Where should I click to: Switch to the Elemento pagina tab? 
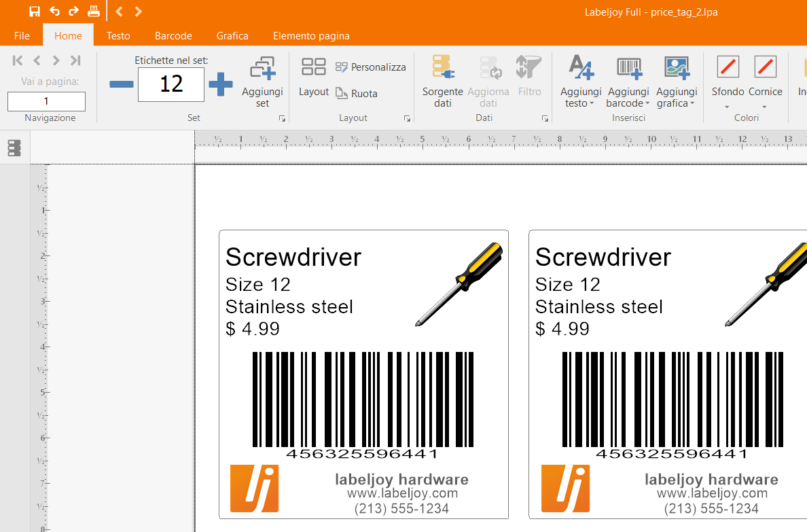coord(311,35)
